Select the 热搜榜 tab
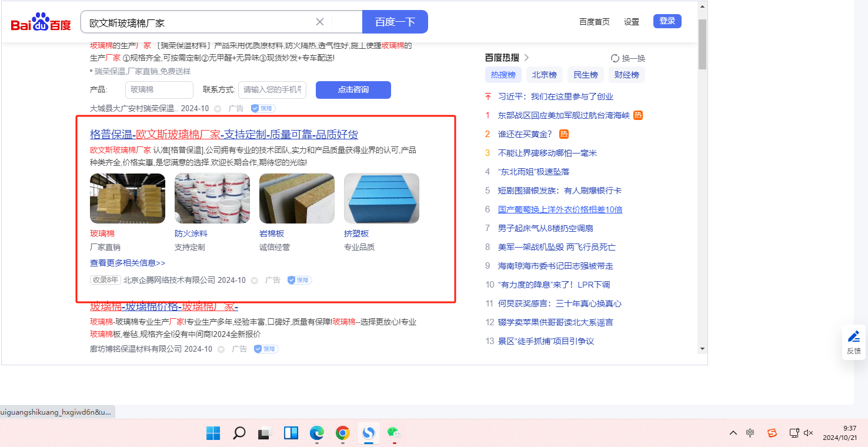Viewport: 868px width, 447px height. (503, 75)
